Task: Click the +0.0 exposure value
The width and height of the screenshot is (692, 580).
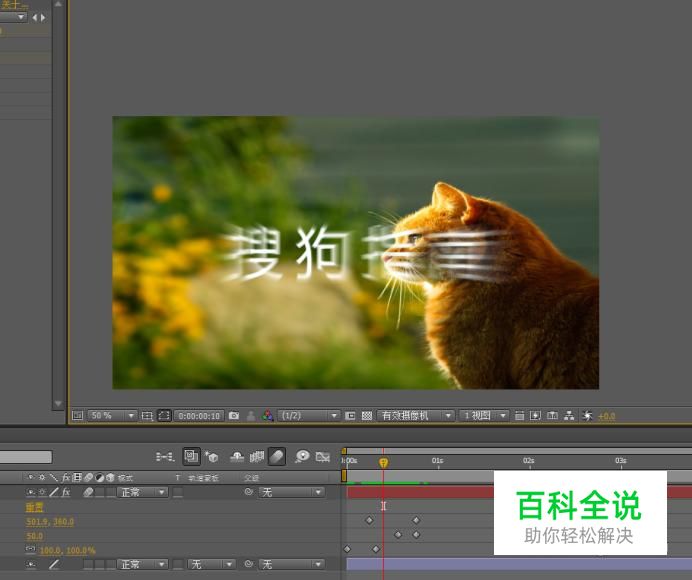Action: [x=607, y=416]
